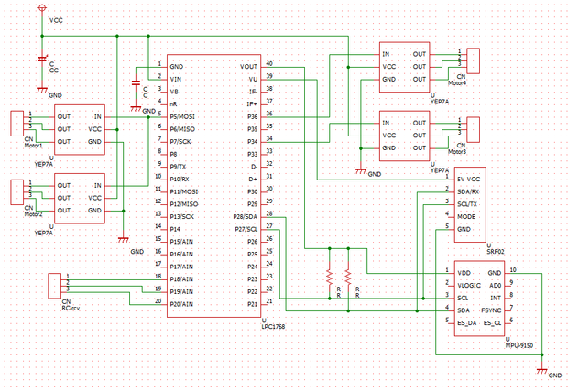Click the P5/MOSI pin label

point(181,116)
